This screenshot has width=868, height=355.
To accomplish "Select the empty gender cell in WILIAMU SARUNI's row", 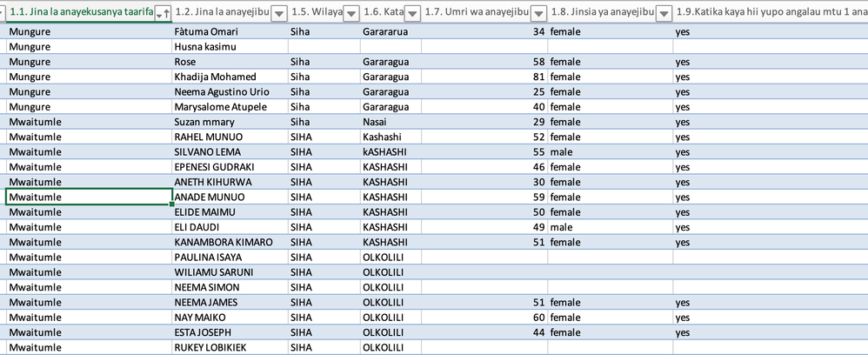I will pyautogui.click(x=611, y=272).
